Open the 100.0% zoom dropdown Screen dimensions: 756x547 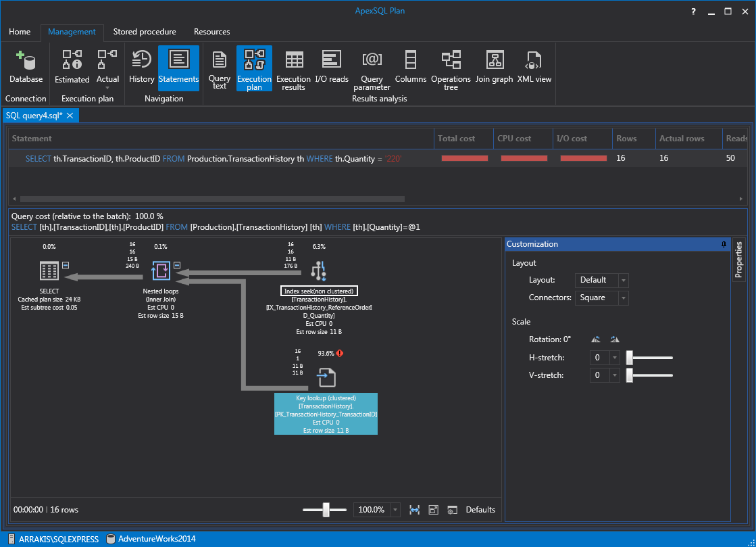point(395,510)
